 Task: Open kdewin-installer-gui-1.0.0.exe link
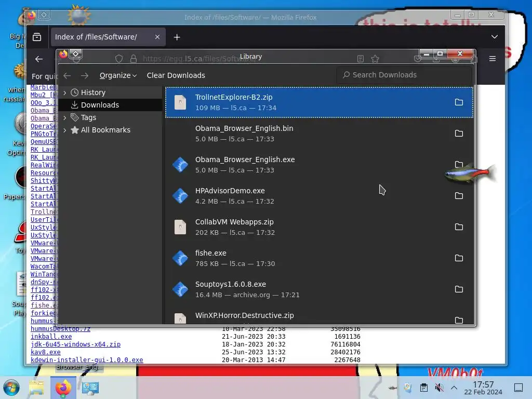87,360
